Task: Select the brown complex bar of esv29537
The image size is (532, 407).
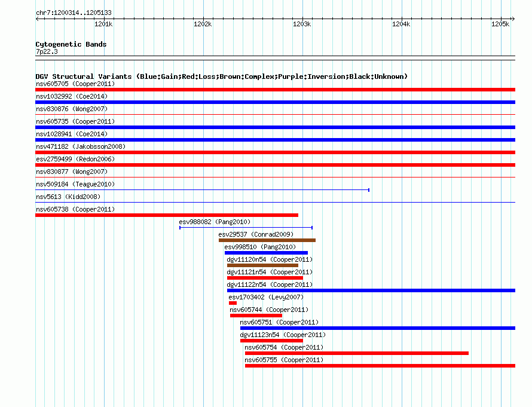Action: click(x=267, y=240)
